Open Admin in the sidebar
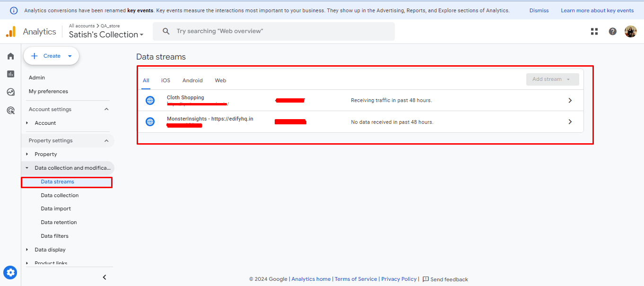Screen dimensions: 644x286 point(37,78)
